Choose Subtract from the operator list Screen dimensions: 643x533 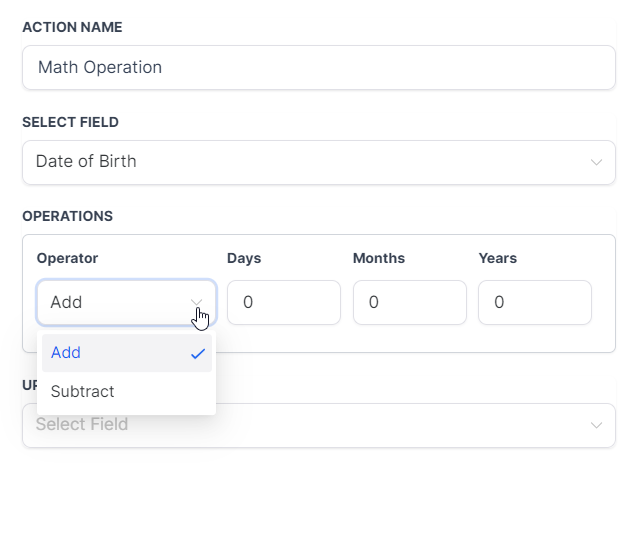coord(83,392)
